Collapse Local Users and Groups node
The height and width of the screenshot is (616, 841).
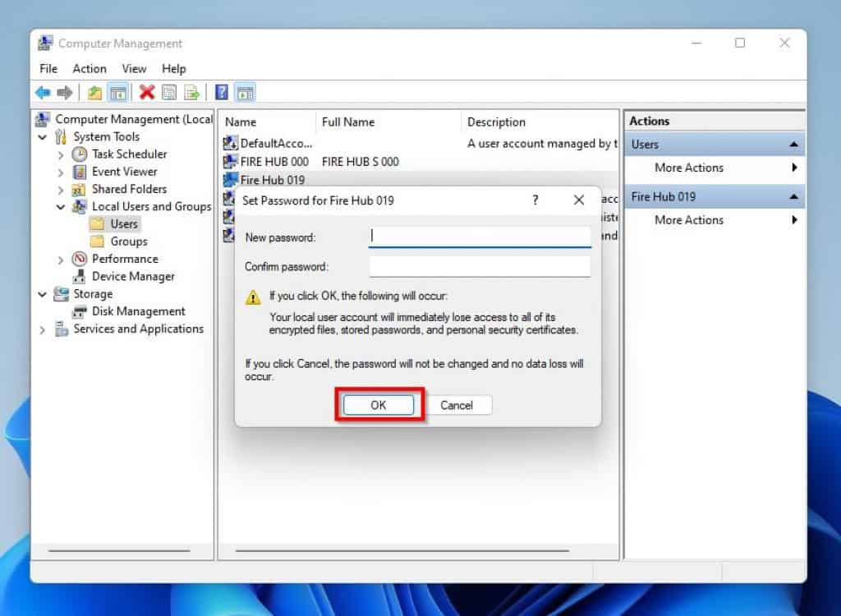point(61,207)
